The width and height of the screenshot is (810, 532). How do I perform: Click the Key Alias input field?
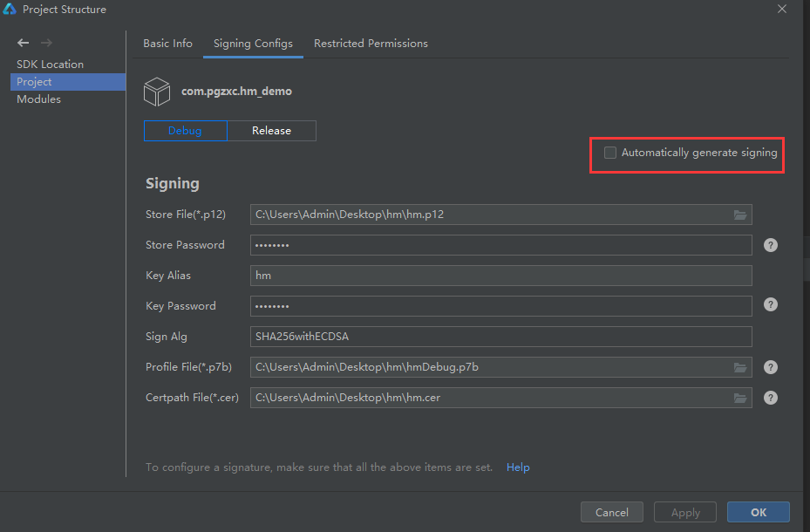[500, 276]
